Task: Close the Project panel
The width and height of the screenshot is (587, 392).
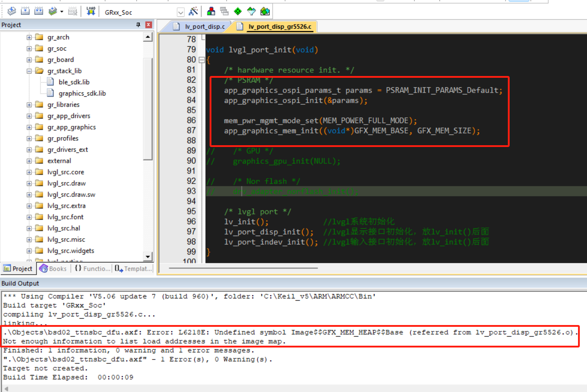Action: pos(148,25)
